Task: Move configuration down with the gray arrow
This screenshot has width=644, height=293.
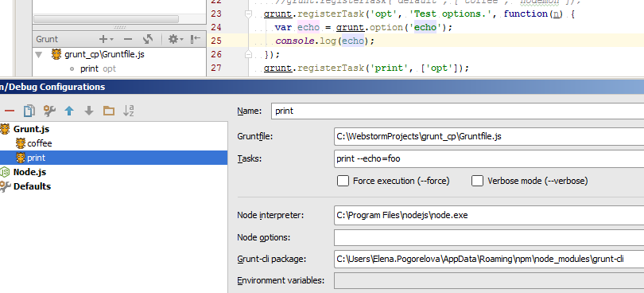Action: 89,111
